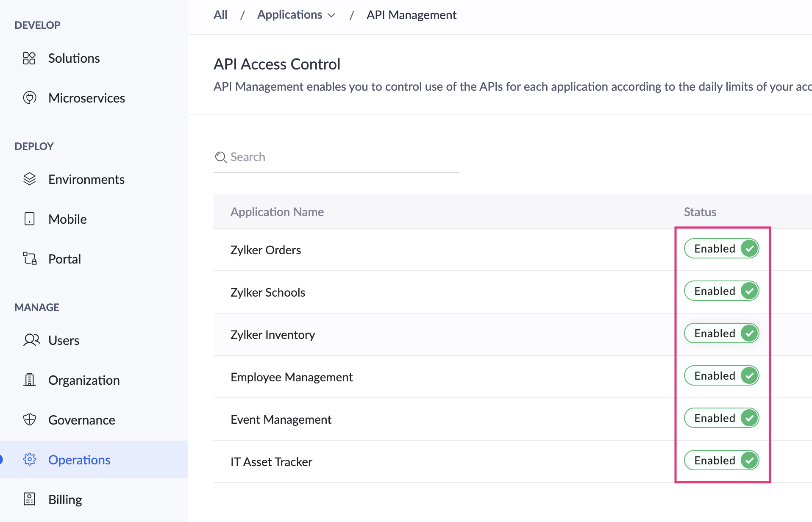This screenshot has height=522, width=812.
Task: Click the Application Name column header
Action: coord(277,212)
